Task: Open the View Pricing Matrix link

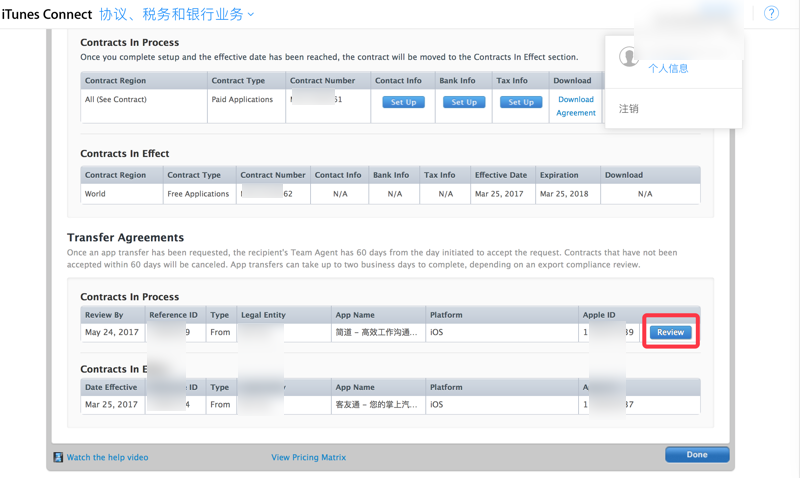Action: 308,457
